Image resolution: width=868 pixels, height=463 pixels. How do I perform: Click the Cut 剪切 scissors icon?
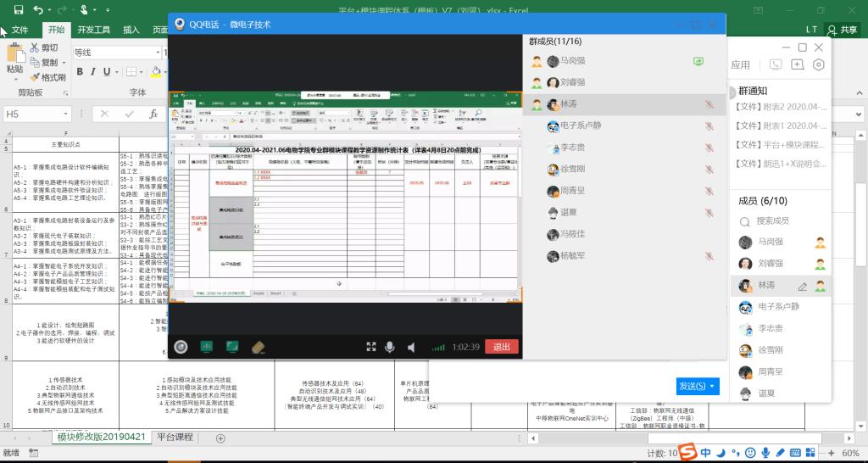click(36, 48)
